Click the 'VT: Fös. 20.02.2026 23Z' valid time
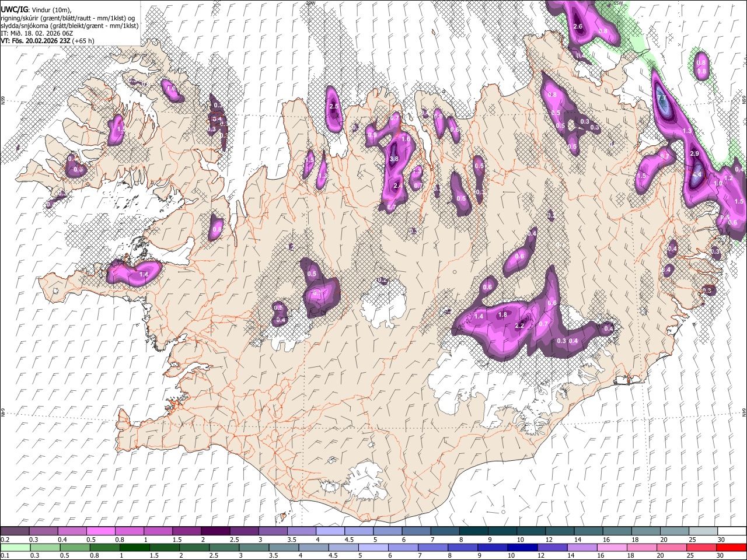This screenshot has height=560, width=747. click(36, 41)
